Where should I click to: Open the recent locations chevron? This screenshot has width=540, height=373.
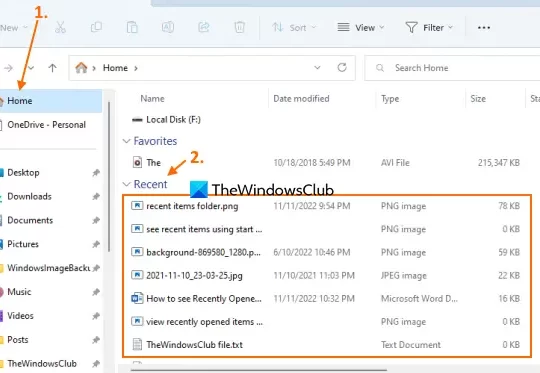[31, 68]
